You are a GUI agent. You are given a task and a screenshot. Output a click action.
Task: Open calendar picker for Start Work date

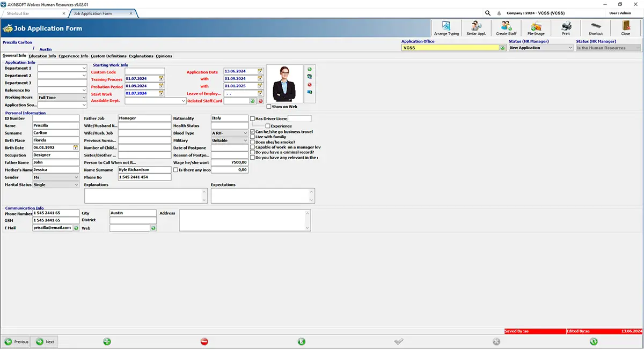tap(162, 93)
